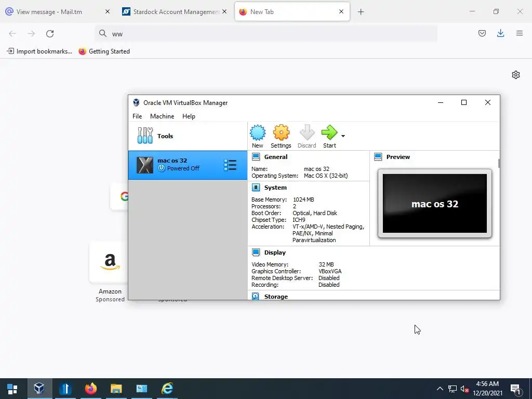
Task: Click the Optical, Hard Disk boot order
Action: pos(314,213)
